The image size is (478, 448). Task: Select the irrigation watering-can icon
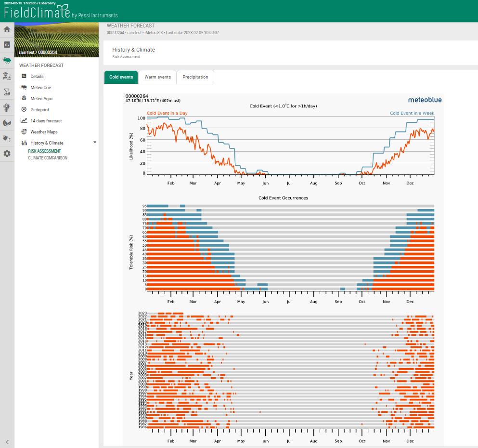(x=7, y=138)
